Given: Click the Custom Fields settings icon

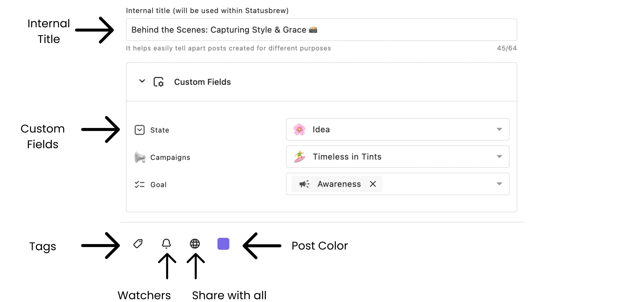Looking at the screenshot, I should (158, 82).
